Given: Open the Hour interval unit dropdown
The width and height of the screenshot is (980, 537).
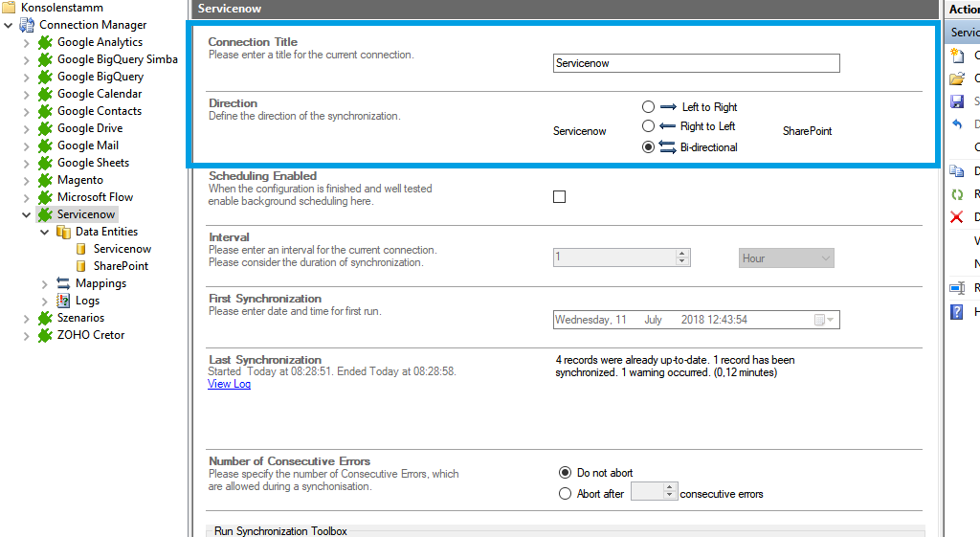Looking at the screenshot, I should coord(786,258).
